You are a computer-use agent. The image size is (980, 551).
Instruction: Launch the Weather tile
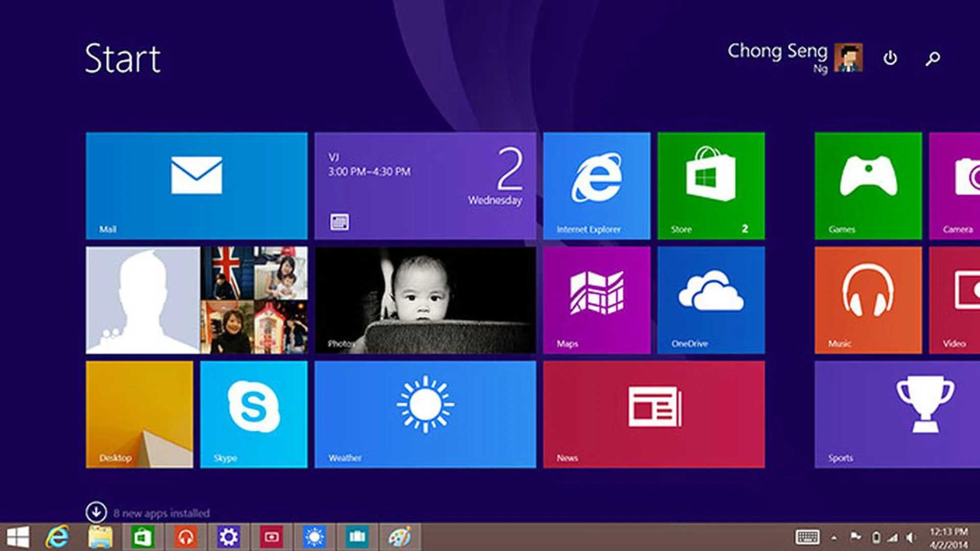click(x=425, y=414)
